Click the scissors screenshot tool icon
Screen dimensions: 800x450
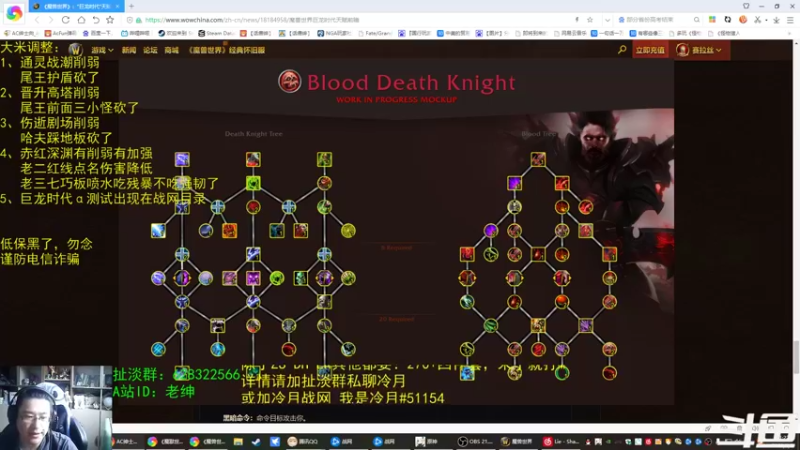758,20
